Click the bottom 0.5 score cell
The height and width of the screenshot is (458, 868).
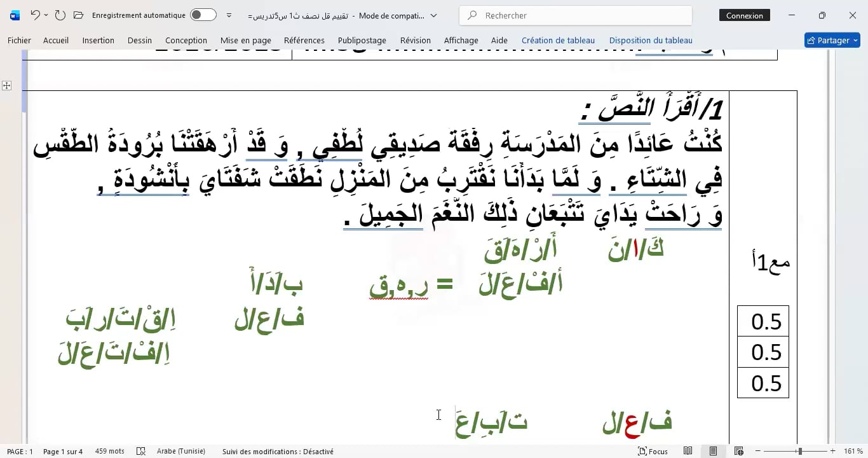[763, 383]
